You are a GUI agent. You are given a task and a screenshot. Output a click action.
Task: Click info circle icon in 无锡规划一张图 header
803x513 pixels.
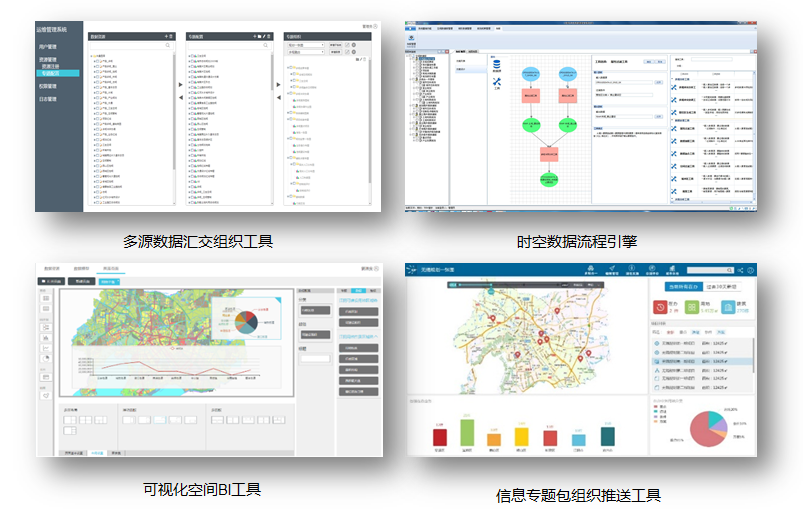631,268
